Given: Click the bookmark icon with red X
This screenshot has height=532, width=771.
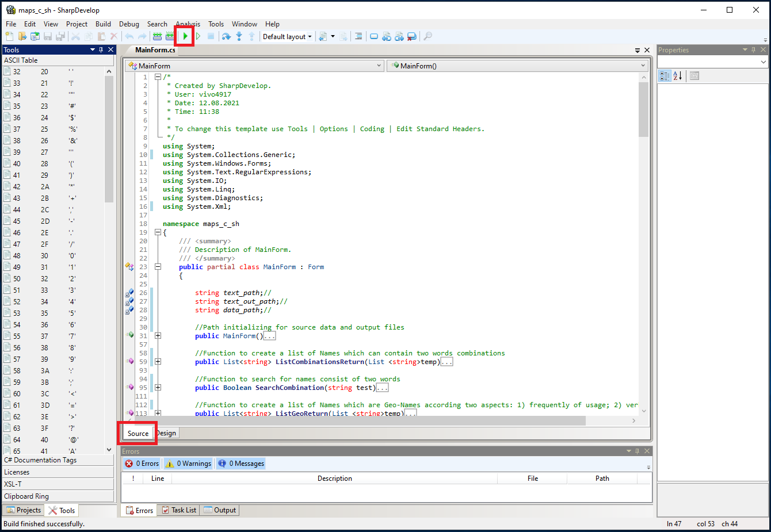Looking at the screenshot, I should [x=411, y=36].
